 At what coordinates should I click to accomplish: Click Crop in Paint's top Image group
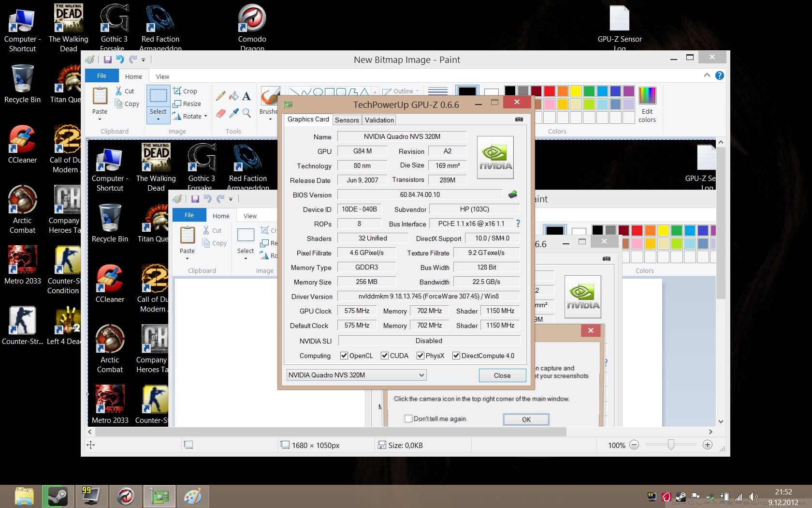tap(185, 91)
